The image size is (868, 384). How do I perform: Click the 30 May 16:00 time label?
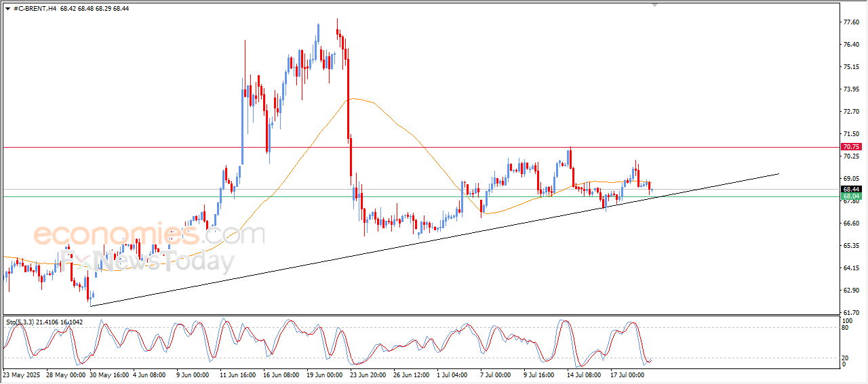[x=109, y=375]
